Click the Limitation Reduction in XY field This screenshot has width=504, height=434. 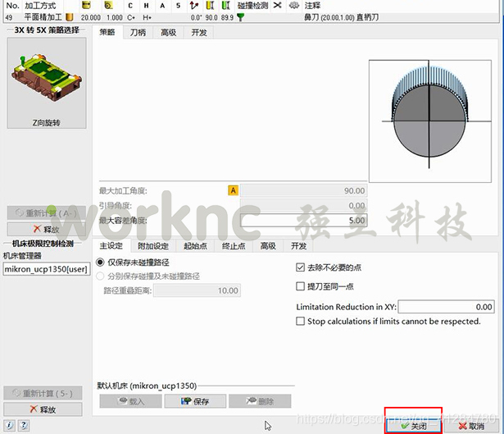446,307
